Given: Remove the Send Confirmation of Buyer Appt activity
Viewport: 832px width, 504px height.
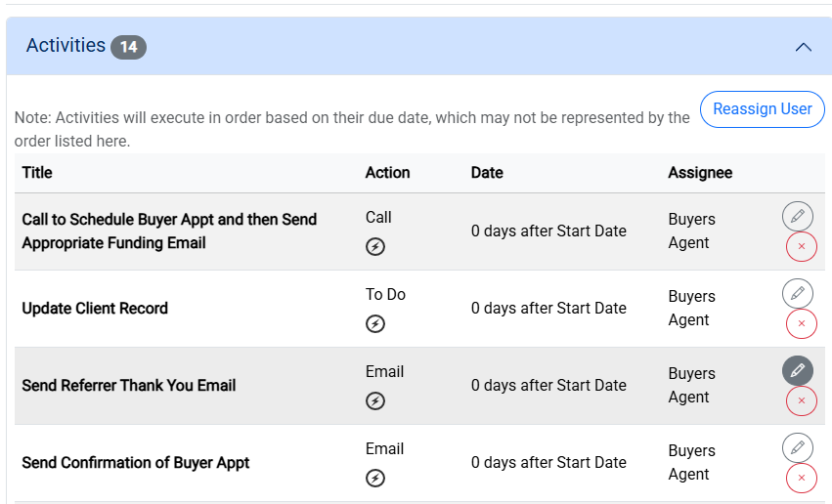Looking at the screenshot, I should 801,478.
